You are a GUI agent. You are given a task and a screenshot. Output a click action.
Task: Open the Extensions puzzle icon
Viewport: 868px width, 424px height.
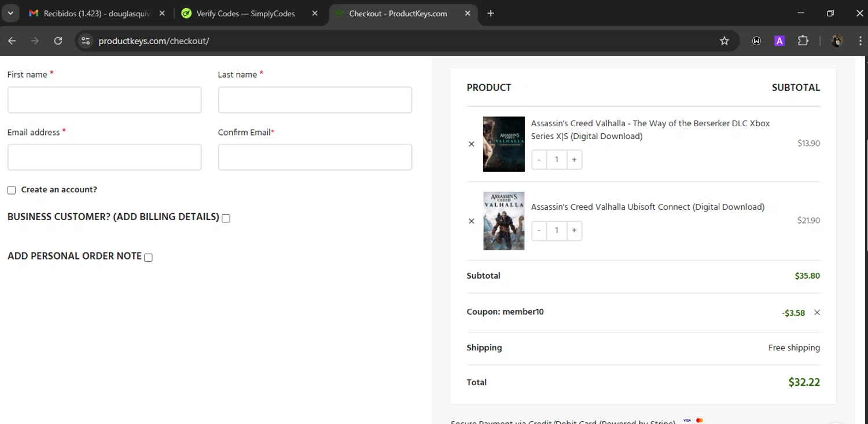point(803,41)
